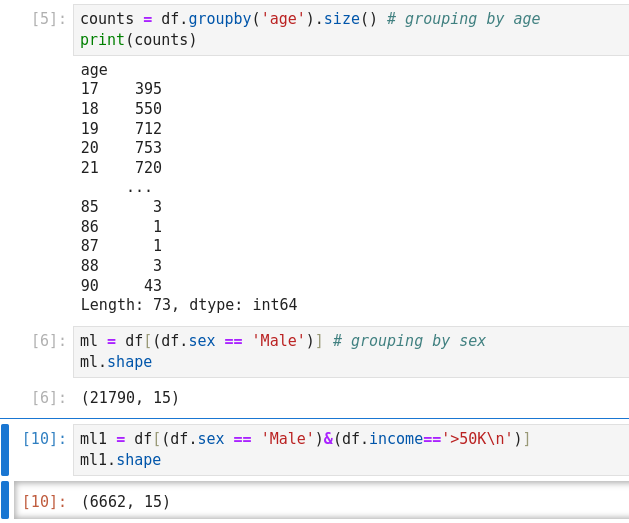The image size is (629, 523).
Task: Select the [10] input prompt label
Action: coord(44,439)
